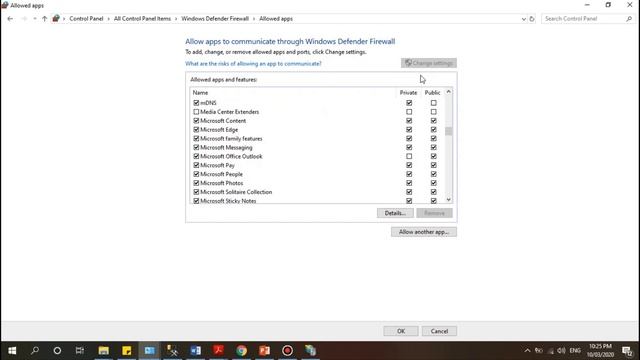Click the Control Panel icon in address bar
The width and height of the screenshot is (640, 360).
56,19
